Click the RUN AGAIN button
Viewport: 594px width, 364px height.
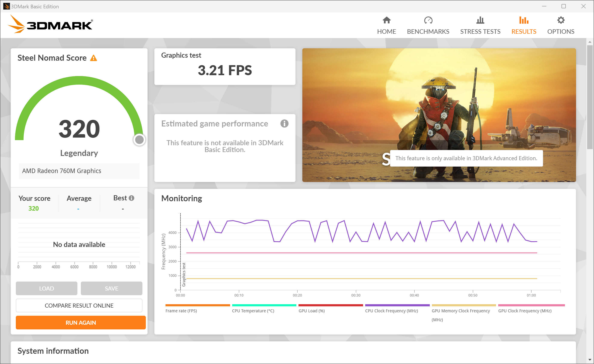tap(81, 323)
